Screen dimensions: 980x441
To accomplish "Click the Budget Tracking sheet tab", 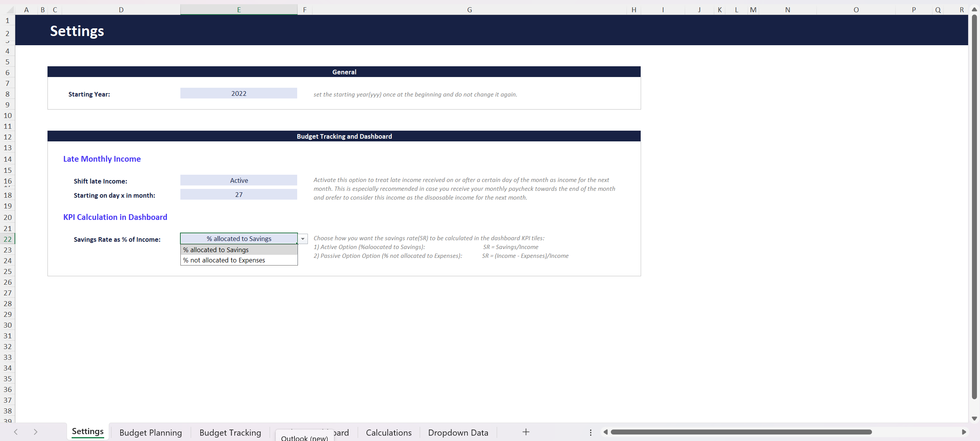I will click(x=230, y=432).
